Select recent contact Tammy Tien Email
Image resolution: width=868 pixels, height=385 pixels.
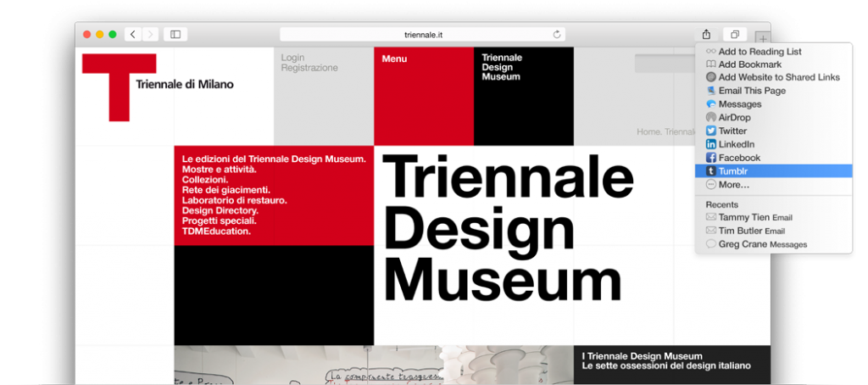[773, 217]
